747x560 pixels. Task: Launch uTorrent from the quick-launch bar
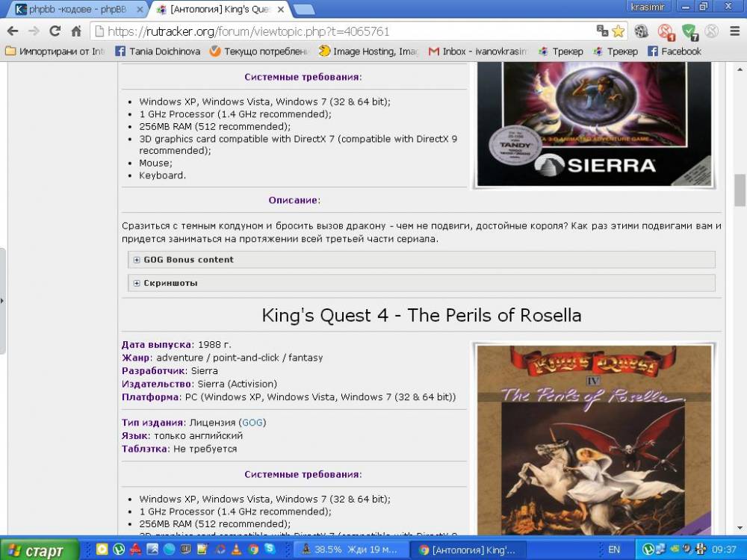119,550
